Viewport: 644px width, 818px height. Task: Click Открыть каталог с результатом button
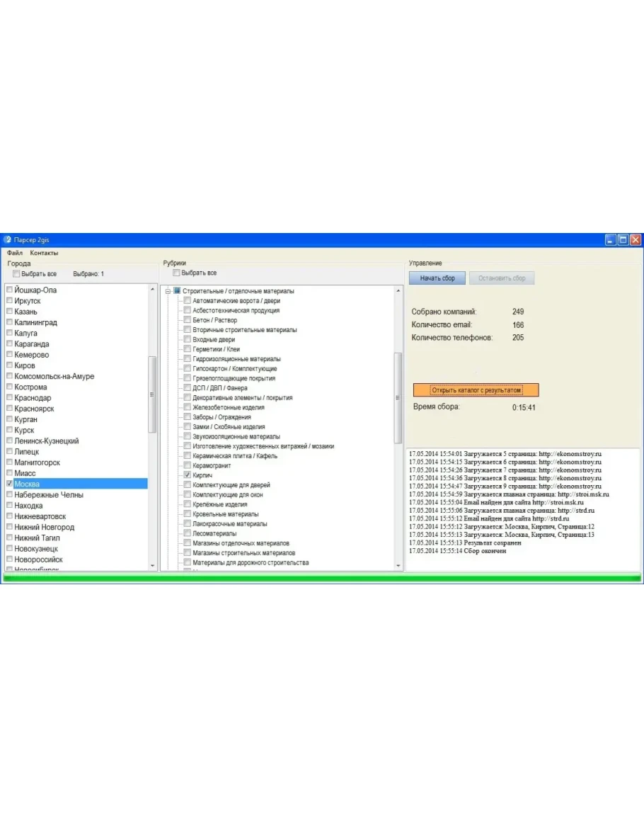476,390
